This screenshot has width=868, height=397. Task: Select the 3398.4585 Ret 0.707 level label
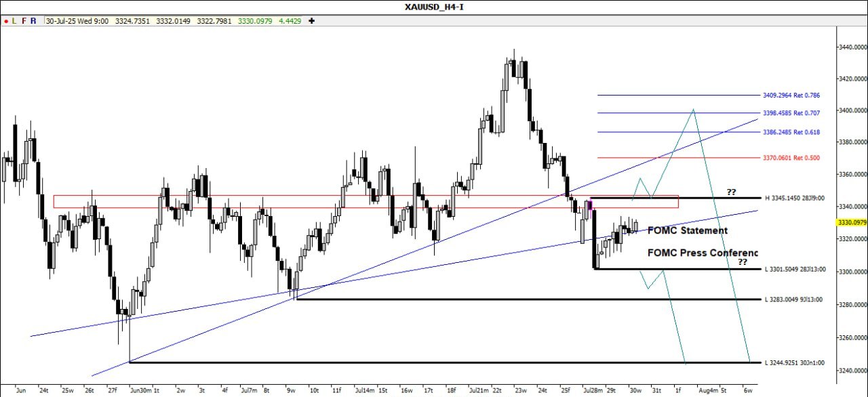pyautogui.click(x=791, y=113)
